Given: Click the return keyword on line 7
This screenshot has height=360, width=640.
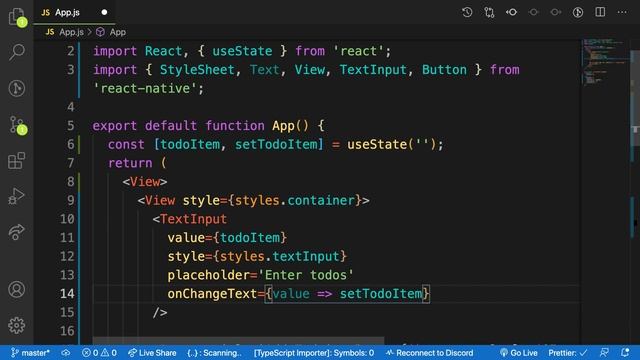Looking at the screenshot, I should [130, 163].
